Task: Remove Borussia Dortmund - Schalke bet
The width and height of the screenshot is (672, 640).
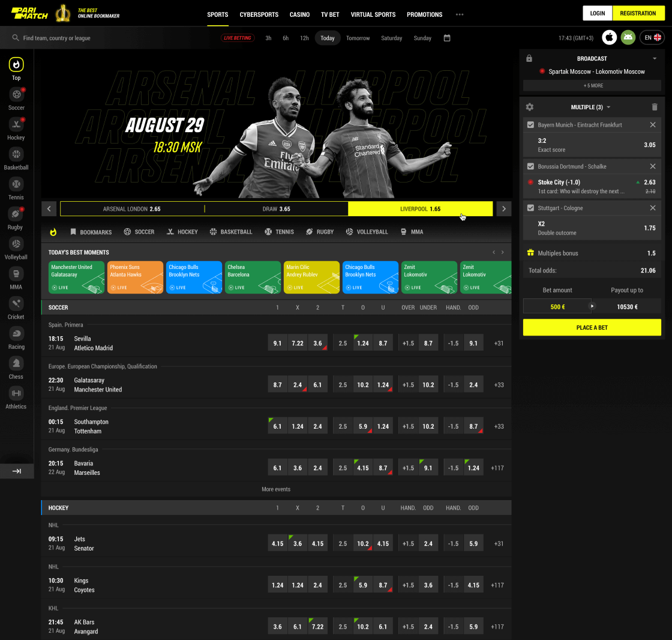Action: pyautogui.click(x=652, y=166)
